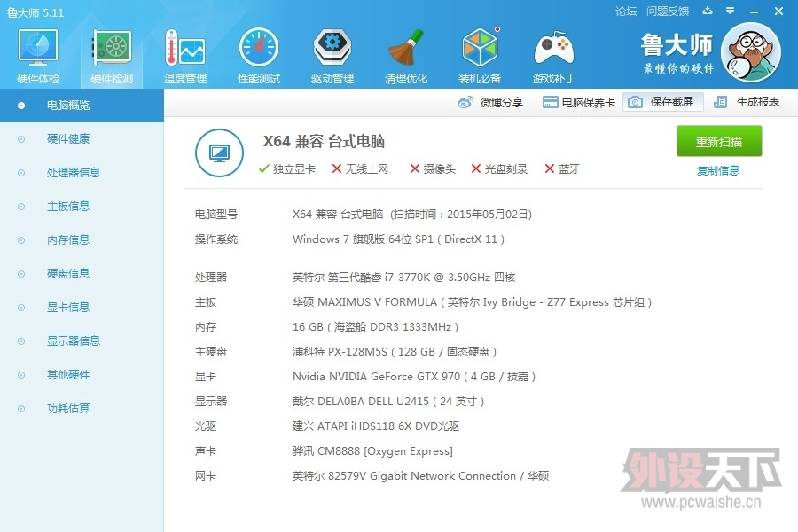The width and height of the screenshot is (798, 532).
Task: Click the GeForce GTX 970 graphics text
Action: (x=414, y=377)
